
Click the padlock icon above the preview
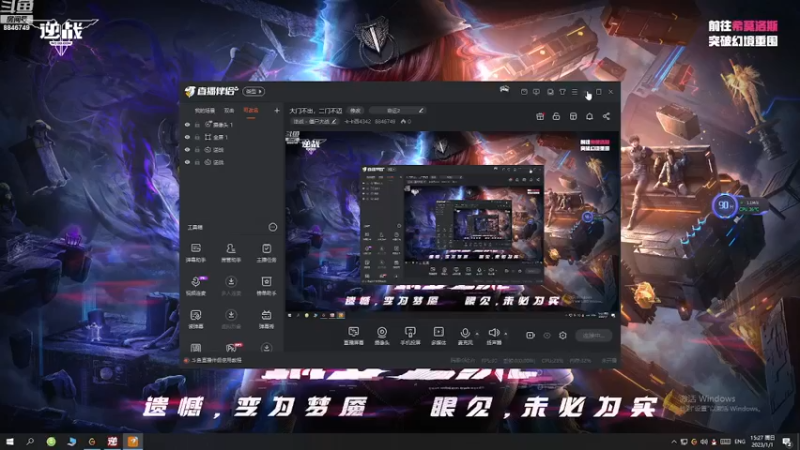pyautogui.click(x=556, y=116)
